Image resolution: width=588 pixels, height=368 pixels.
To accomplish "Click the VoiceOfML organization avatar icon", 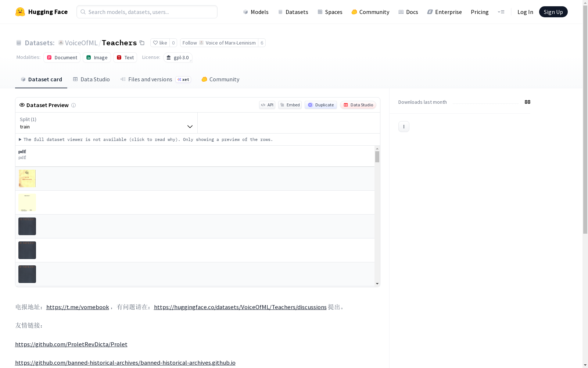I will pos(61,43).
